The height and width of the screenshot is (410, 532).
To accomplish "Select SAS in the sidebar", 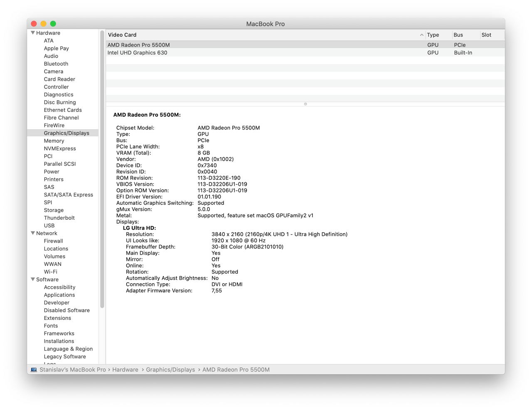I will tap(49, 187).
